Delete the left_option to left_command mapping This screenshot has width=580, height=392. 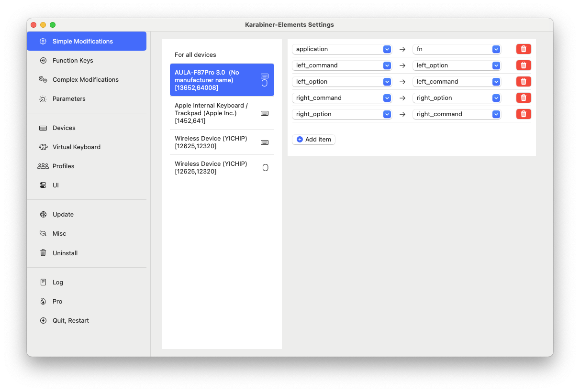(524, 82)
